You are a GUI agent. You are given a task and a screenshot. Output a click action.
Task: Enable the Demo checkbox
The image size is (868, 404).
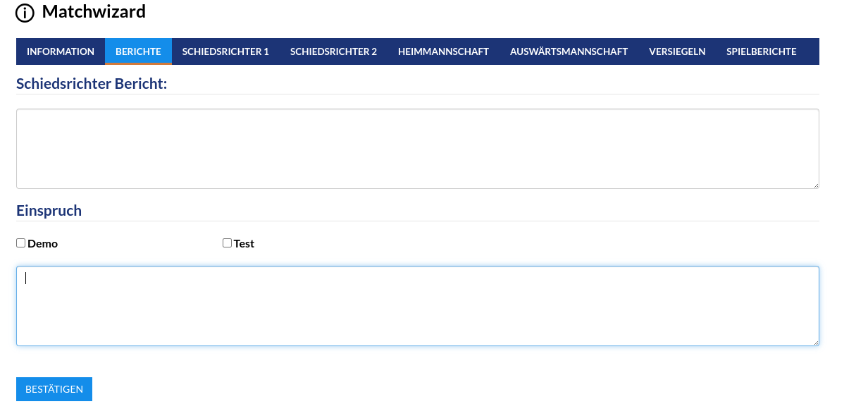(x=20, y=243)
